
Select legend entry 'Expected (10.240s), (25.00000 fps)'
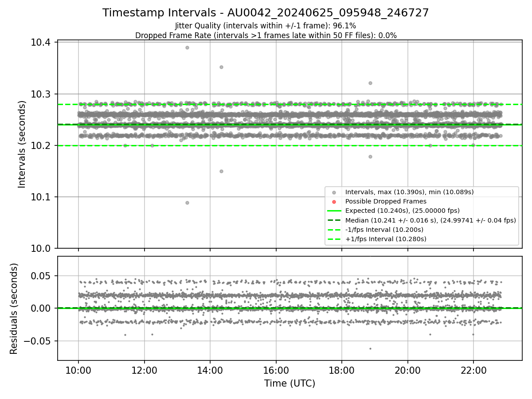pos(403,211)
